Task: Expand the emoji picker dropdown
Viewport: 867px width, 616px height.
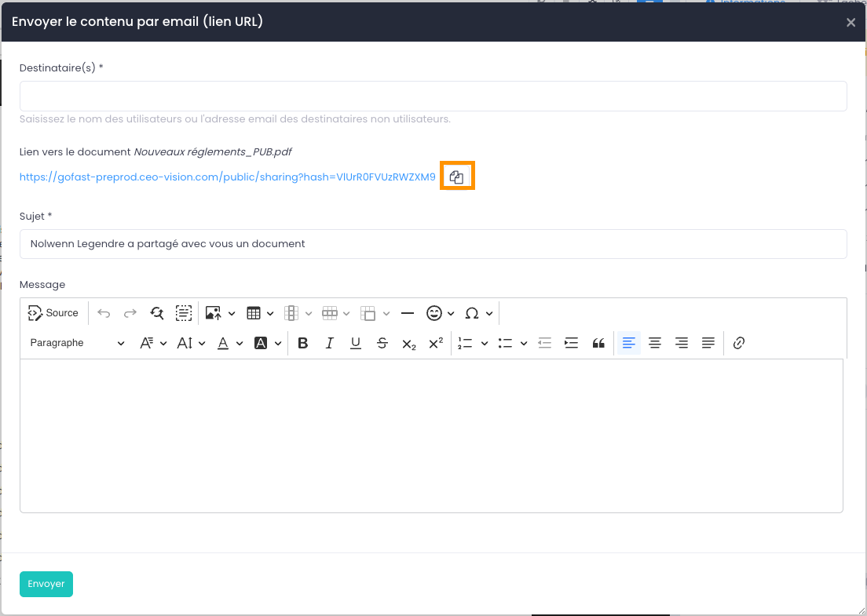Action: [x=451, y=314]
